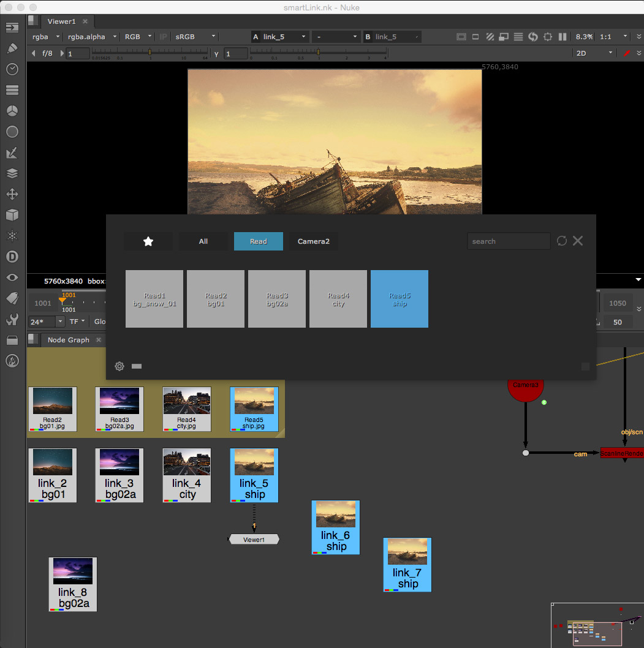Toggle the favorites star filter

point(148,241)
